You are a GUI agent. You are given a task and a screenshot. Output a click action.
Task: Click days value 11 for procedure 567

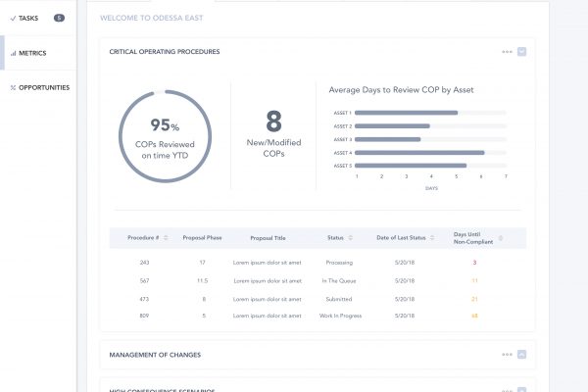[x=474, y=280]
